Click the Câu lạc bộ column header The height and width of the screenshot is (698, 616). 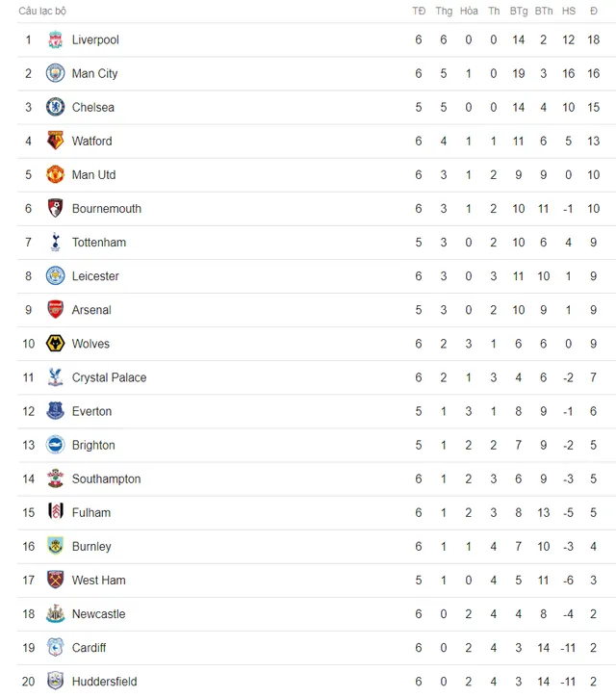pos(42,12)
